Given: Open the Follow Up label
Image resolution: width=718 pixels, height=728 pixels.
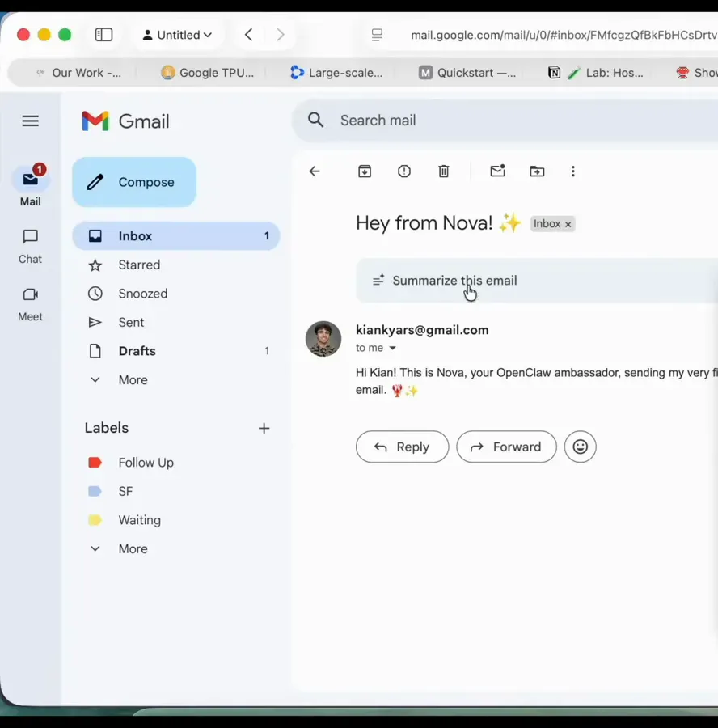Looking at the screenshot, I should 176,463.
